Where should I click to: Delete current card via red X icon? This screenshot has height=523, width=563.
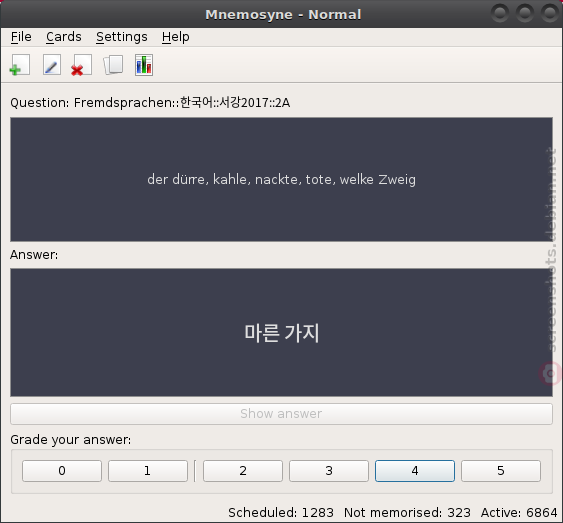[82, 65]
